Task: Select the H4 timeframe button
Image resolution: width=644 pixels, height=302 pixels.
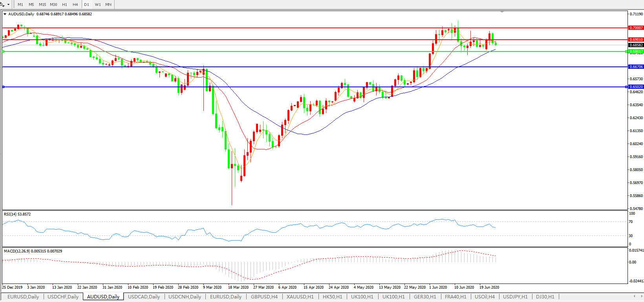Action: (75, 5)
